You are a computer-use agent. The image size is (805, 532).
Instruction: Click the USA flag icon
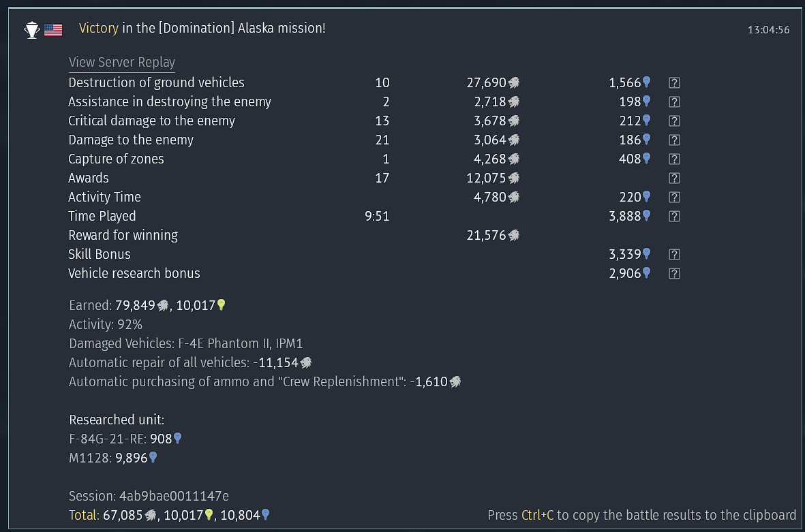pyautogui.click(x=53, y=30)
